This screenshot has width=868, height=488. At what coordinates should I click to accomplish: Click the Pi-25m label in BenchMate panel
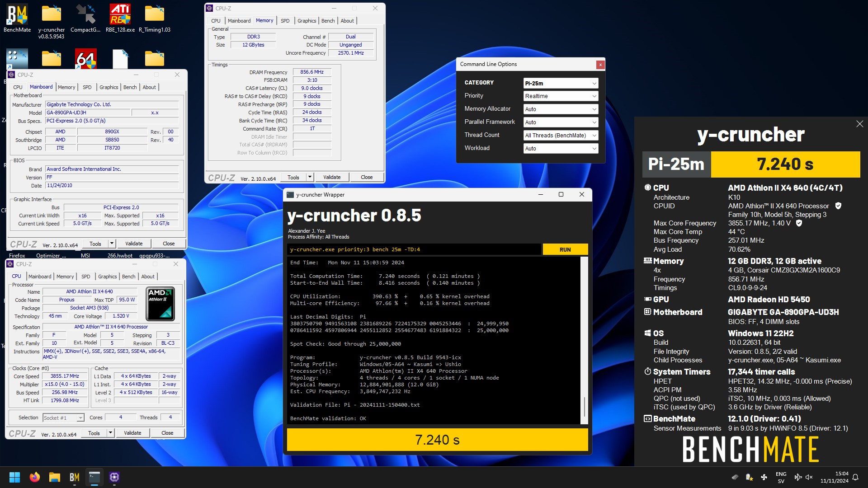[x=676, y=164]
